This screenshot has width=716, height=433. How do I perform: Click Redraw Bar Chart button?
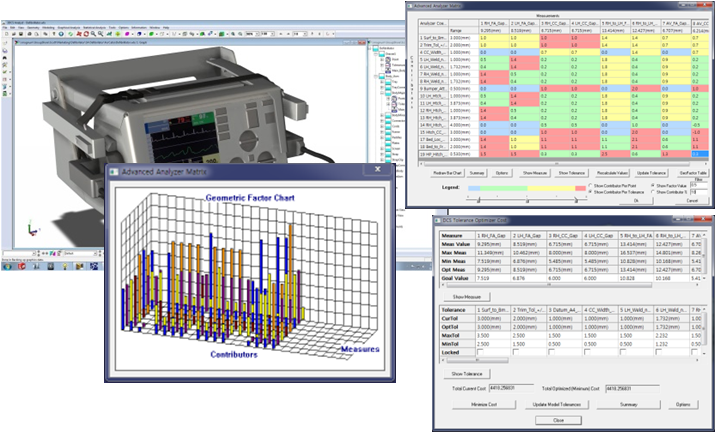tap(447, 173)
